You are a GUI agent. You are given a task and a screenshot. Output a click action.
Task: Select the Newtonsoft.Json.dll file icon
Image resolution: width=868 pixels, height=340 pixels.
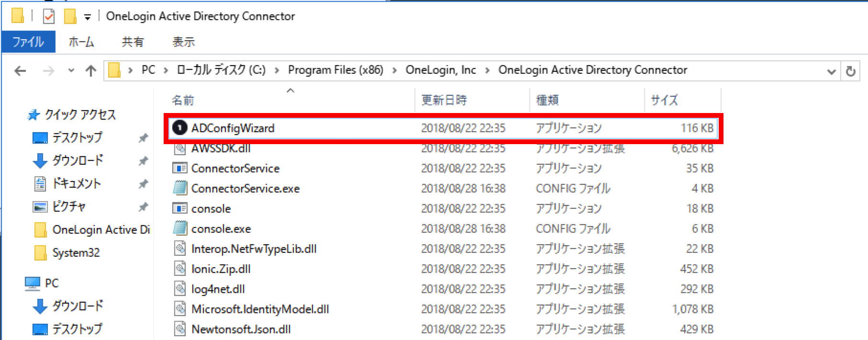click(x=179, y=329)
